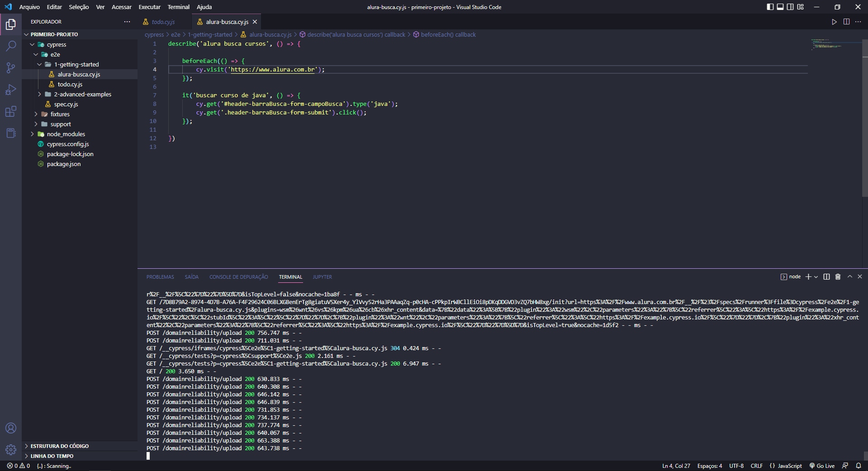The width and height of the screenshot is (868, 471).
Task: Click the Run Code play icon
Action: [834, 22]
